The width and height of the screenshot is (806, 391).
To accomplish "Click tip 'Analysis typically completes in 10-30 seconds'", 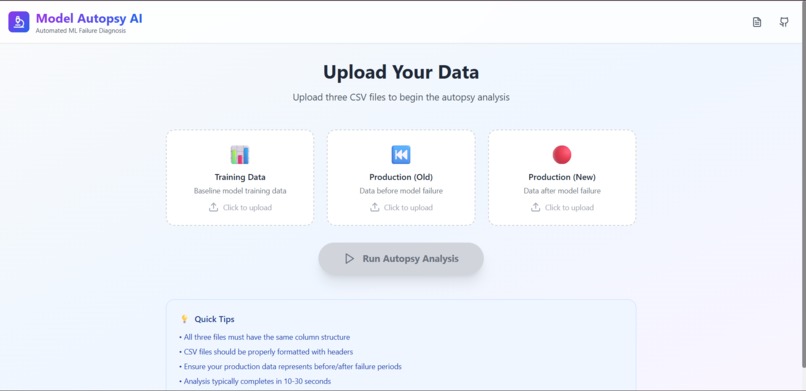I will click(255, 381).
